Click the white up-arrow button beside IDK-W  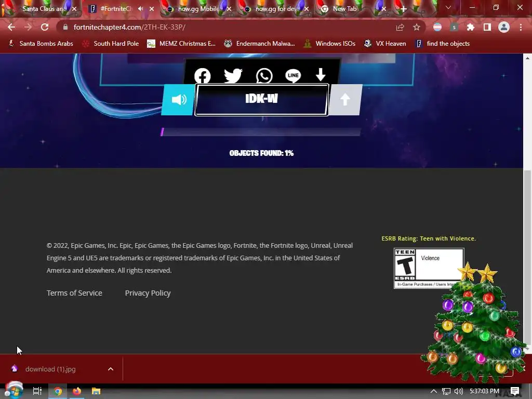click(345, 100)
